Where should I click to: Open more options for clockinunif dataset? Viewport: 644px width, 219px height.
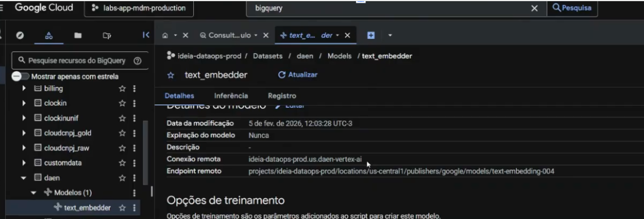134,118
